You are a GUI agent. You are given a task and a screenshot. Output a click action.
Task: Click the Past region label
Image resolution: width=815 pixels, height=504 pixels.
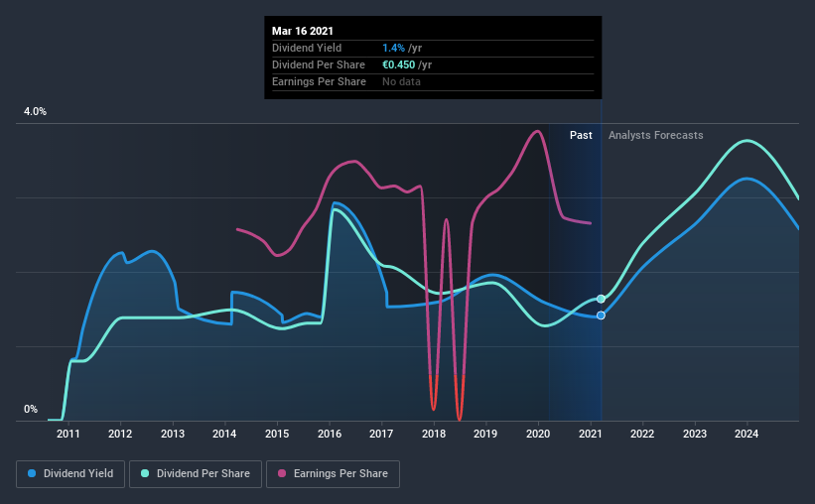tap(581, 135)
